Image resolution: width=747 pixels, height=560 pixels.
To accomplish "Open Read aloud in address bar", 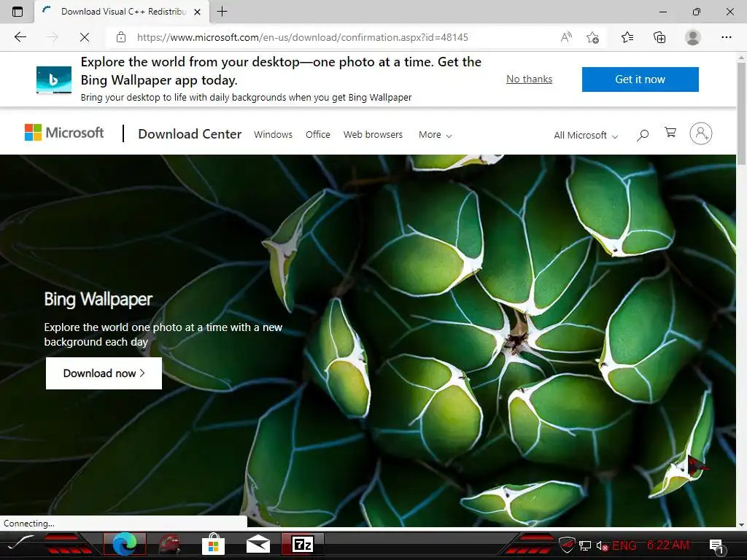I will click(566, 37).
